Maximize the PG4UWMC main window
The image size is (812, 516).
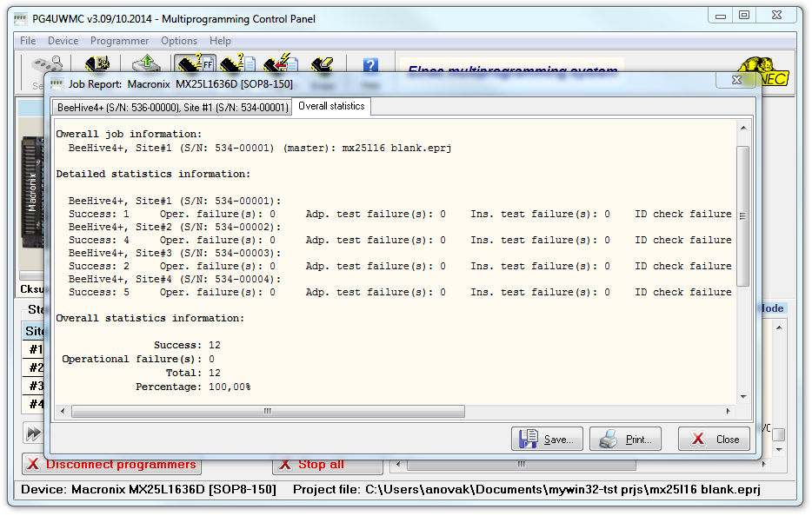point(744,16)
